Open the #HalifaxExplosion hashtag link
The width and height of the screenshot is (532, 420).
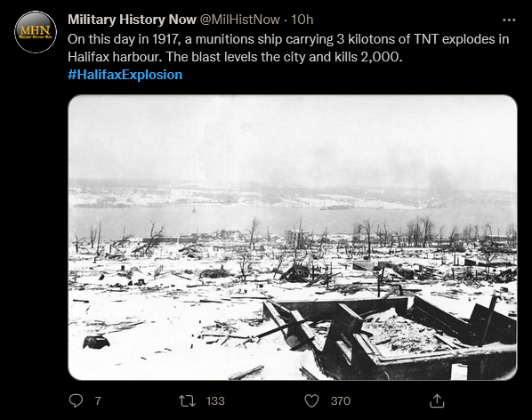click(x=125, y=75)
